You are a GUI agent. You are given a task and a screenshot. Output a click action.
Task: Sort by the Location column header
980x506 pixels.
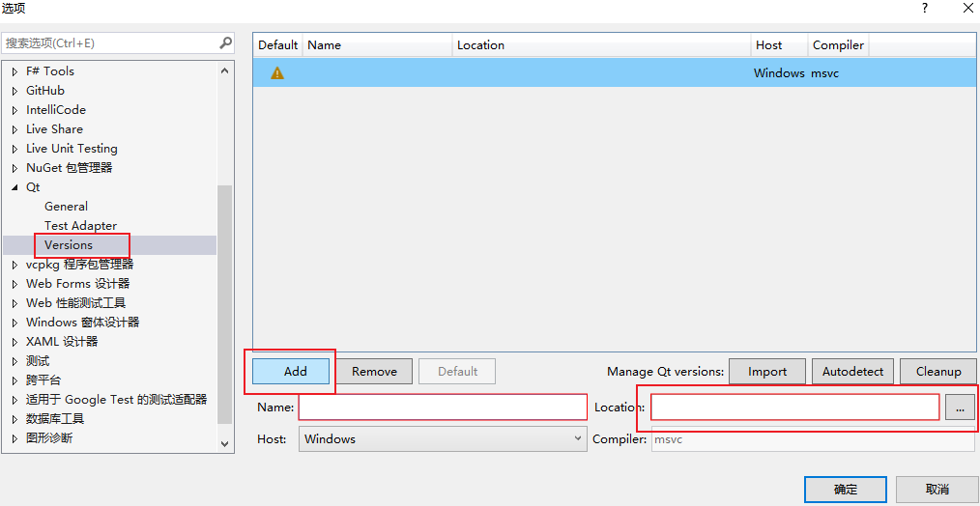pyautogui.click(x=601, y=45)
